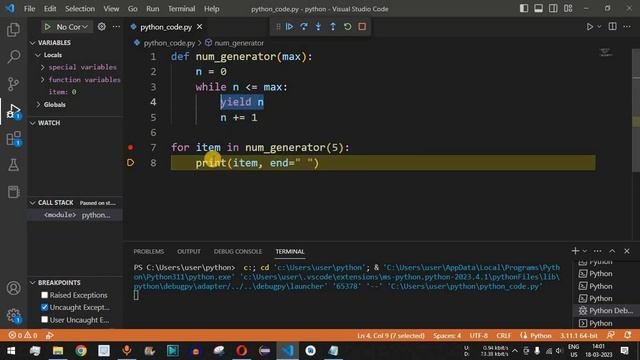The width and height of the screenshot is (640, 360).
Task: Open the new terminal profile dropdown
Action: tap(584, 251)
